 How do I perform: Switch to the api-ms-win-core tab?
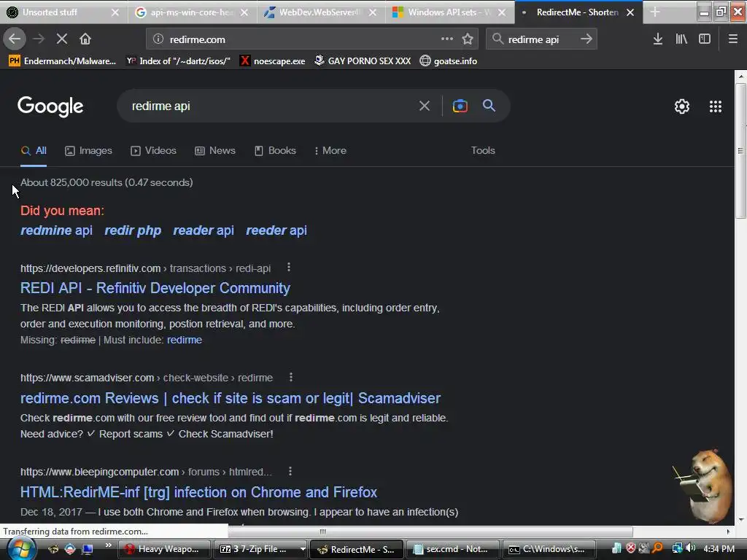(192, 12)
